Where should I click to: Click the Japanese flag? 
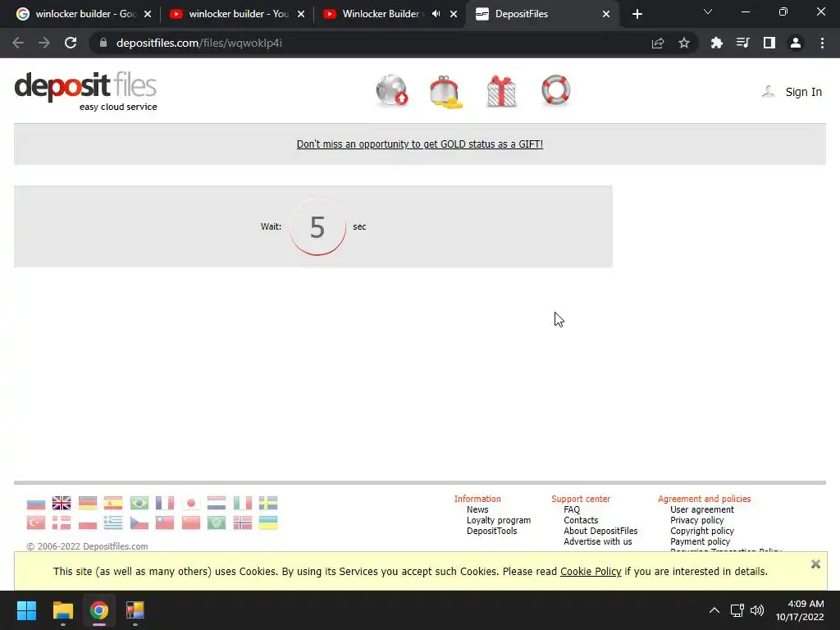(x=190, y=503)
